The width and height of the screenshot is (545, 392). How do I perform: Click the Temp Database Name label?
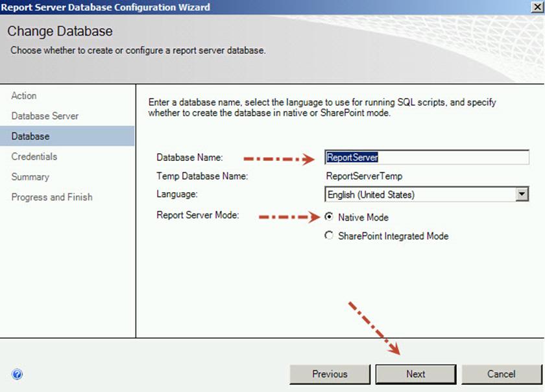(202, 176)
